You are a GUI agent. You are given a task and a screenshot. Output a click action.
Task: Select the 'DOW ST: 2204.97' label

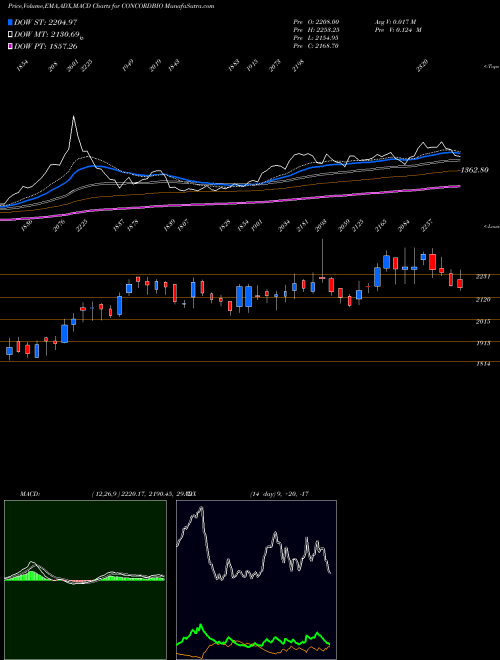point(45,22)
